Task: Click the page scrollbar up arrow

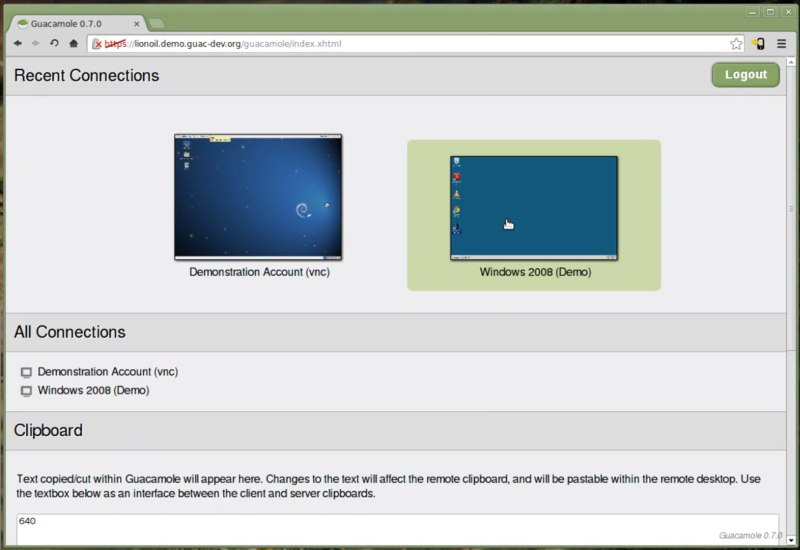Action: point(791,62)
